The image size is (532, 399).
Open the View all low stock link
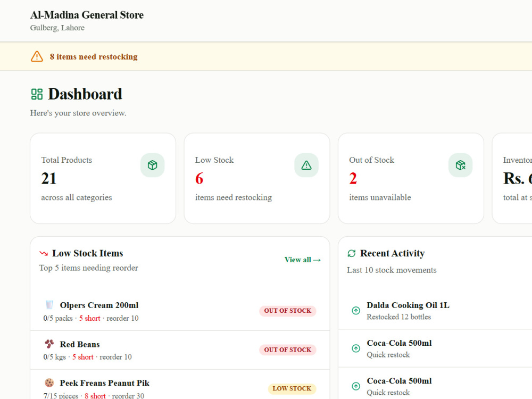pyautogui.click(x=302, y=260)
